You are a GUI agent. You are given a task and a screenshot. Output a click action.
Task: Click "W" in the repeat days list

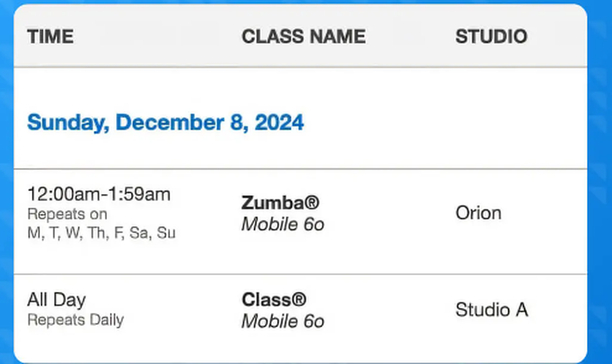coord(73,233)
